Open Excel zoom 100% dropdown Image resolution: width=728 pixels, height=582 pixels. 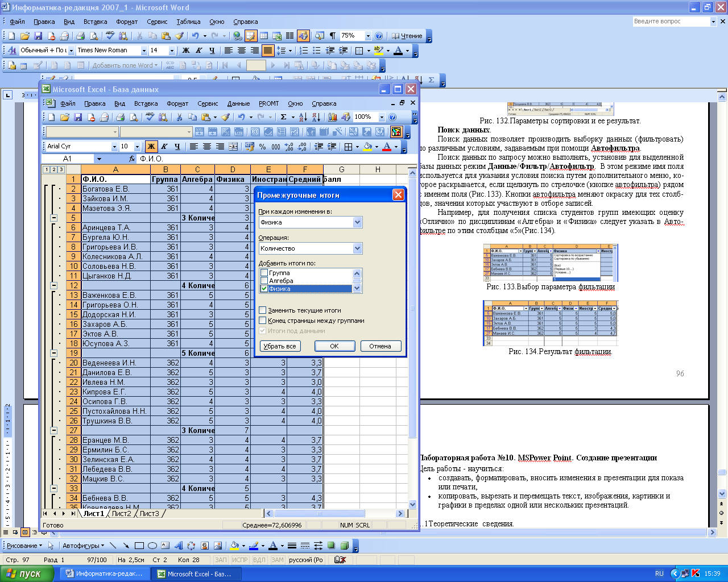(x=382, y=117)
